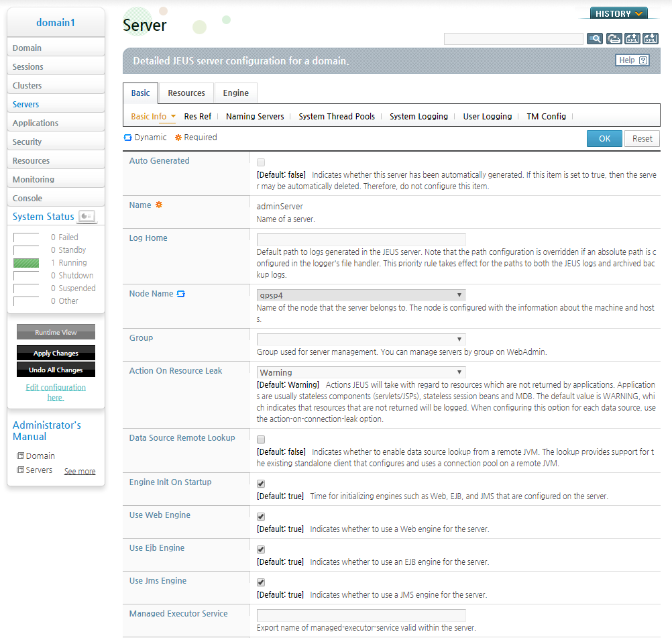
Task: Open the Node Name dropdown showing qpsp4
Action: 361,295
